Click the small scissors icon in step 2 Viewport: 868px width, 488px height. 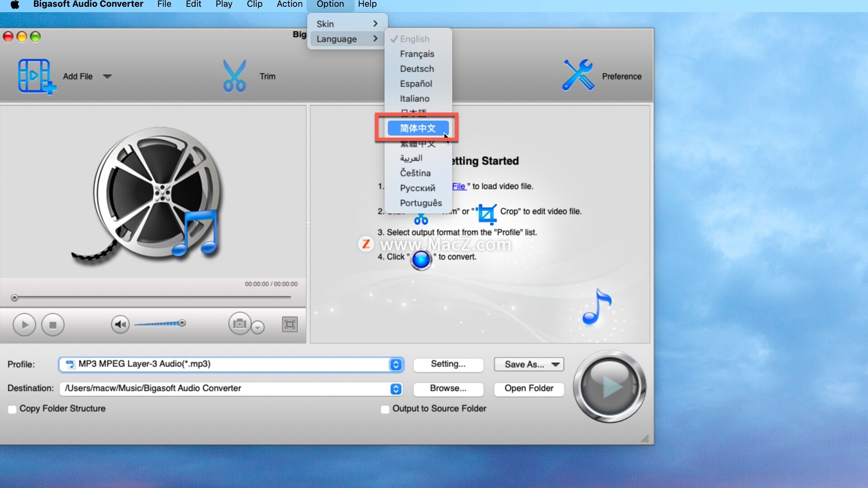(421, 220)
